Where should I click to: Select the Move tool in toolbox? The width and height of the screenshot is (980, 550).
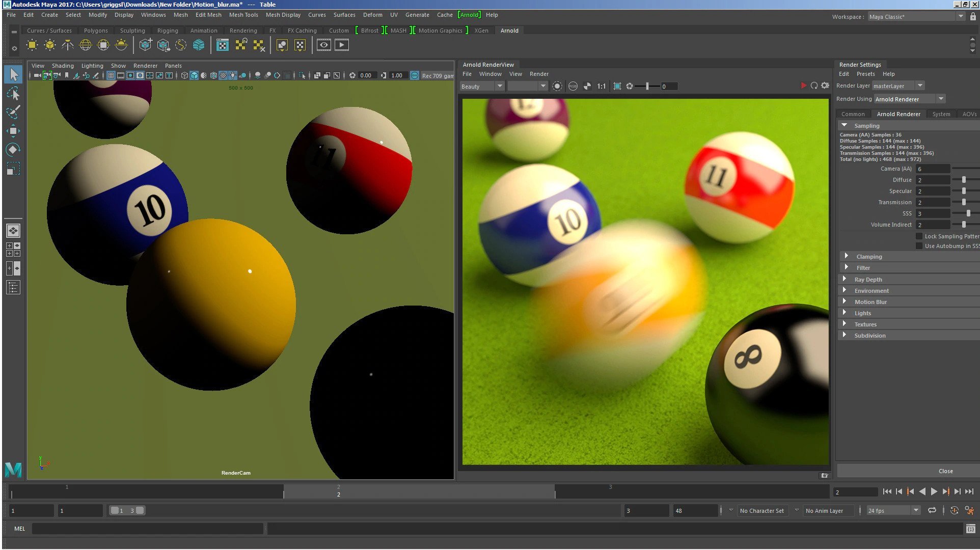coord(13,131)
